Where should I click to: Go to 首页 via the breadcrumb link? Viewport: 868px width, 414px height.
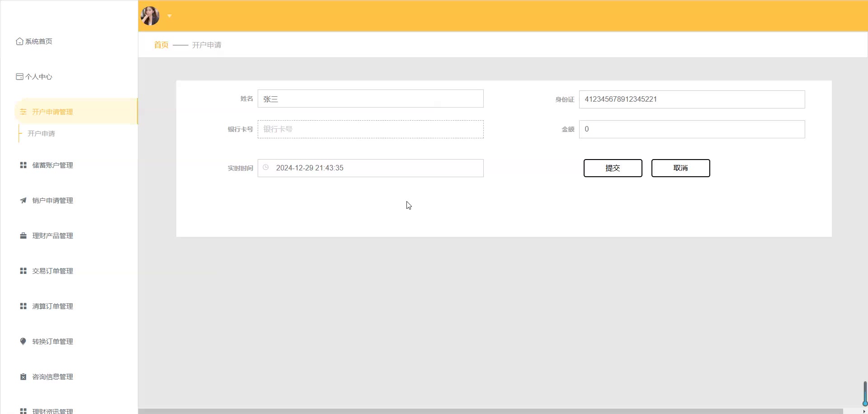click(161, 45)
